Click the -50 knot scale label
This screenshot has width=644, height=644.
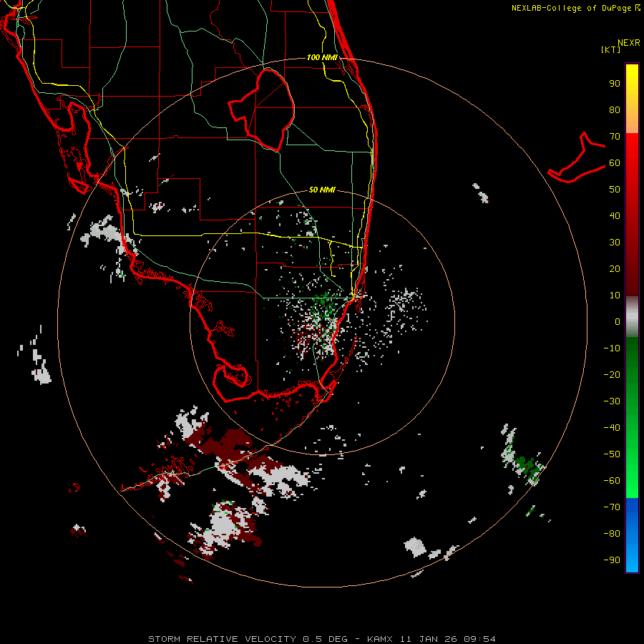612,454
